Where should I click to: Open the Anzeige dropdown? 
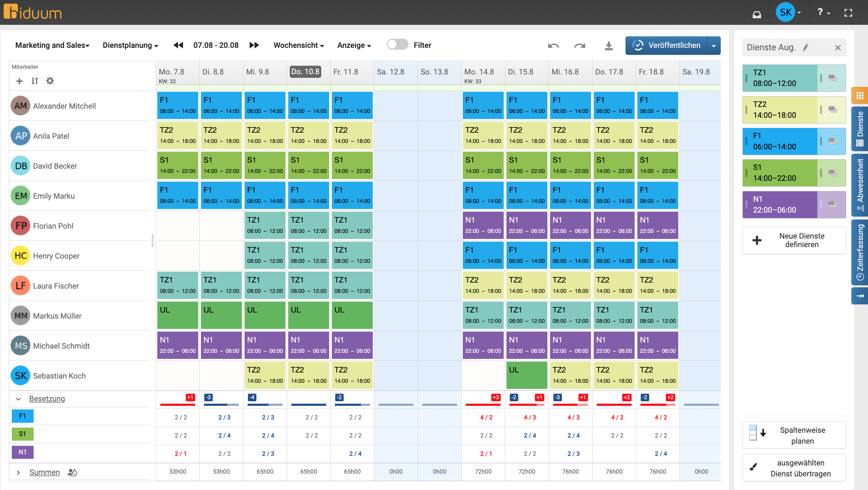coord(353,45)
